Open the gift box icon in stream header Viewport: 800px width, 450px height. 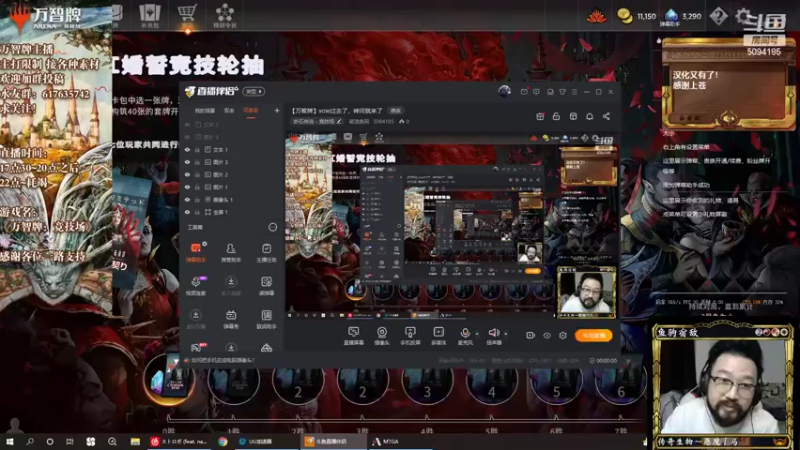540,116
